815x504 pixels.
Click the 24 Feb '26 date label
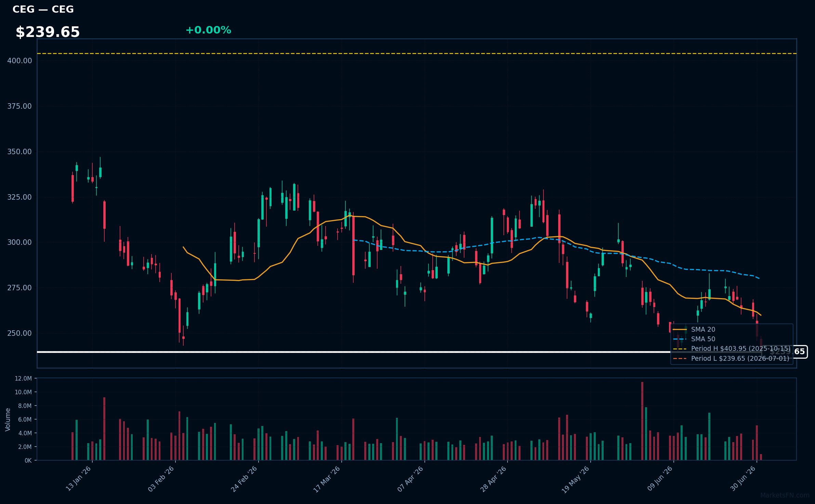click(244, 479)
